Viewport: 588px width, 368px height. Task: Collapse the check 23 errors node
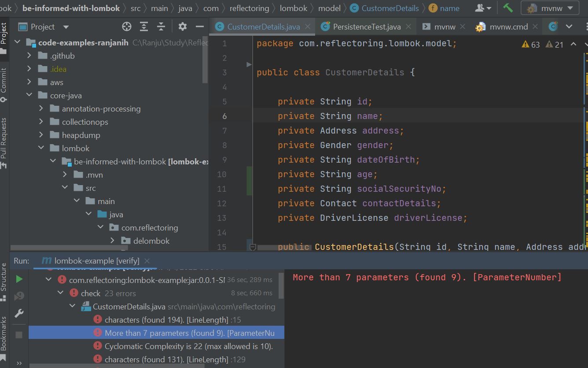click(61, 294)
